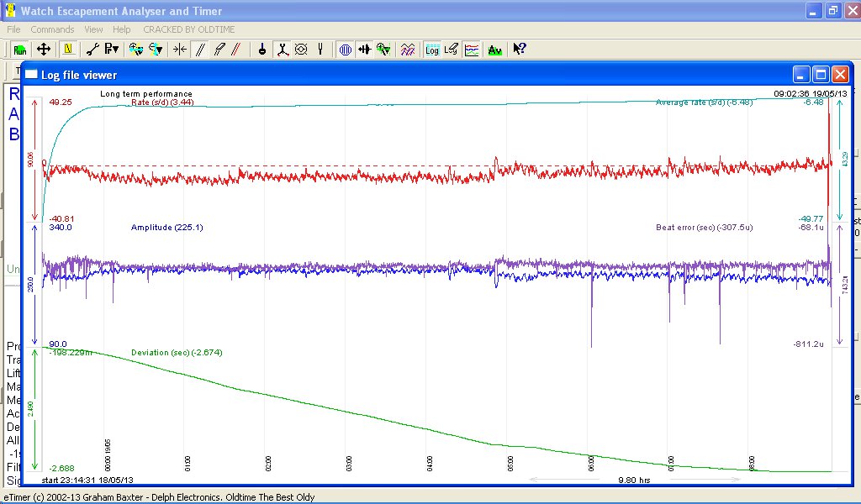This screenshot has height=504, width=861.
Task: Click the pendulum icon in the toolbar
Action: click(x=262, y=50)
